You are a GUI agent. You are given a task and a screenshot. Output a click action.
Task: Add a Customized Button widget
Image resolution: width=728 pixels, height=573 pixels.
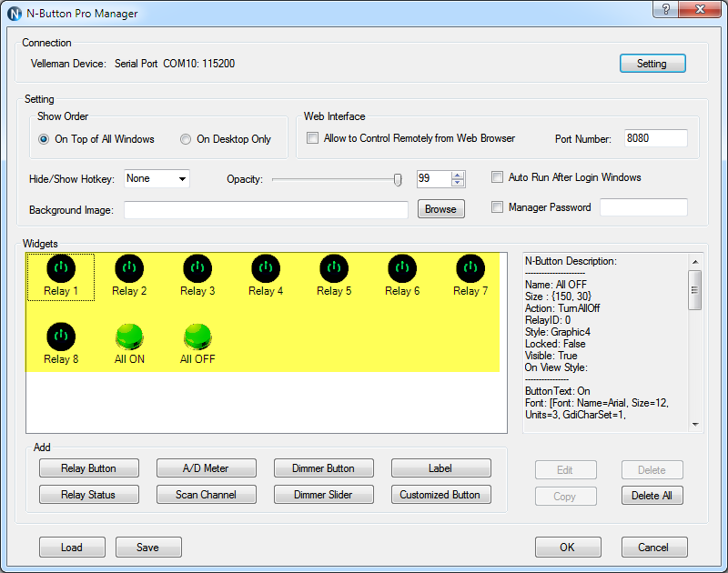(x=441, y=495)
